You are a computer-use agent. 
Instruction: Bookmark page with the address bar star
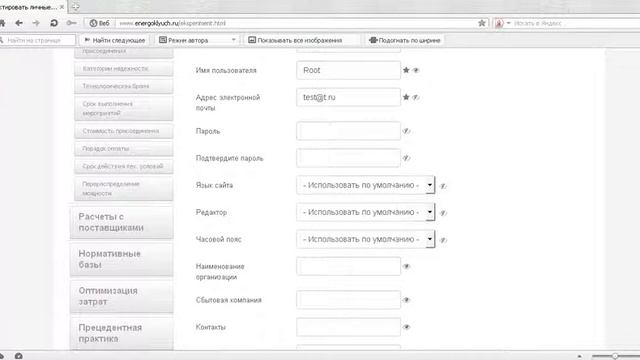pos(482,23)
